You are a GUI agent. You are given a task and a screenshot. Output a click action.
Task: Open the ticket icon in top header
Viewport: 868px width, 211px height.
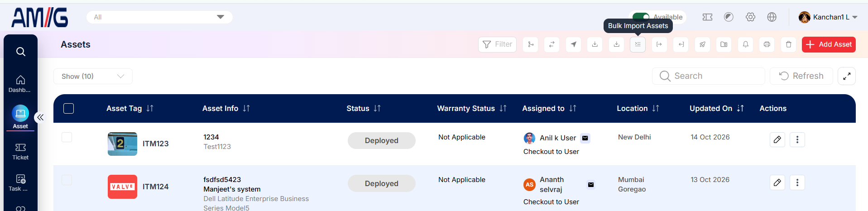[707, 17]
